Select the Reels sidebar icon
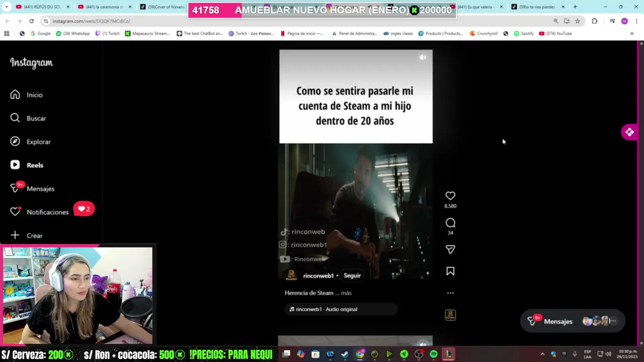The height and width of the screenshot is (362, 644). tap(15, 165)
